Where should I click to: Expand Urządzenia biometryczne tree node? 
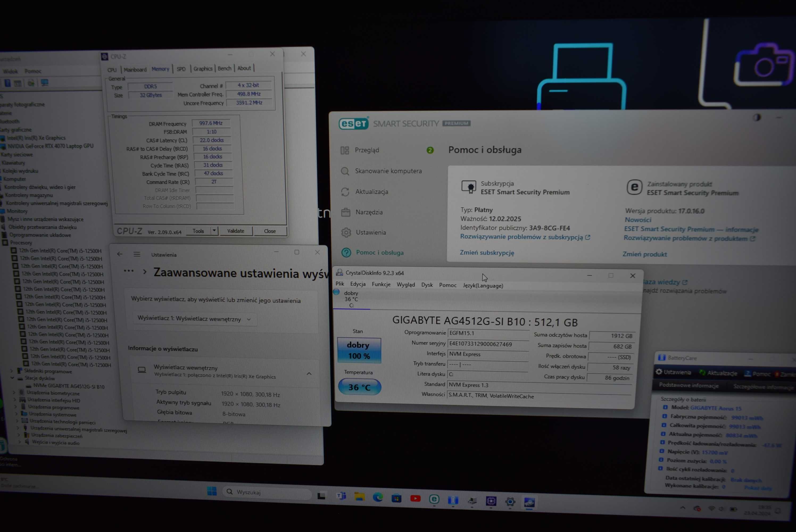point(14,393)
